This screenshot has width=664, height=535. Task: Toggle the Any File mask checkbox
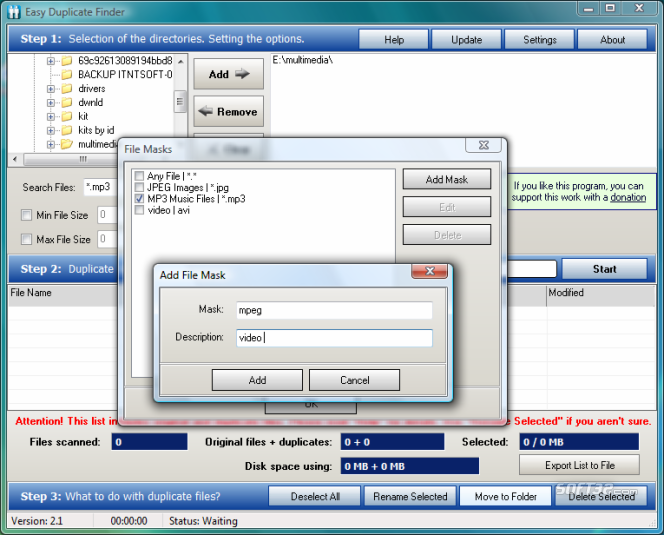[x=139, y=176]
